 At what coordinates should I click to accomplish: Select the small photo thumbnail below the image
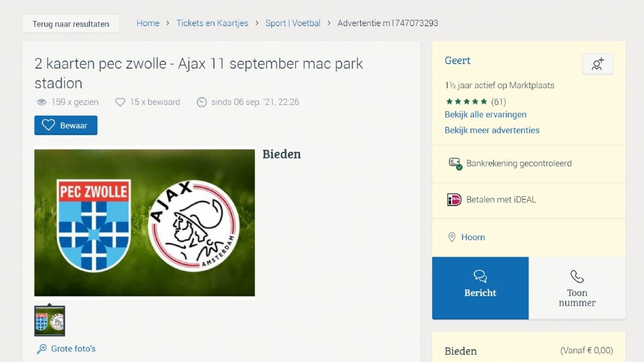point(50,321)
